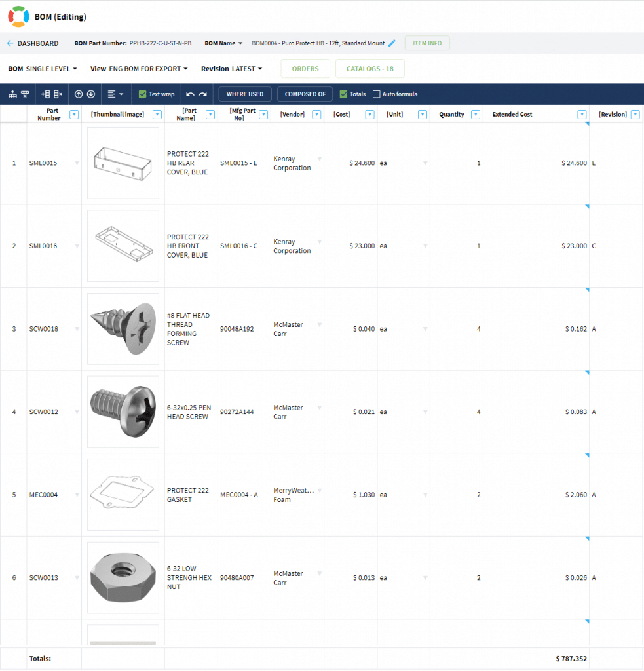This screenshot has width=644, height=671.
Task: Click the Quantity column header
Action: point(451,114)
